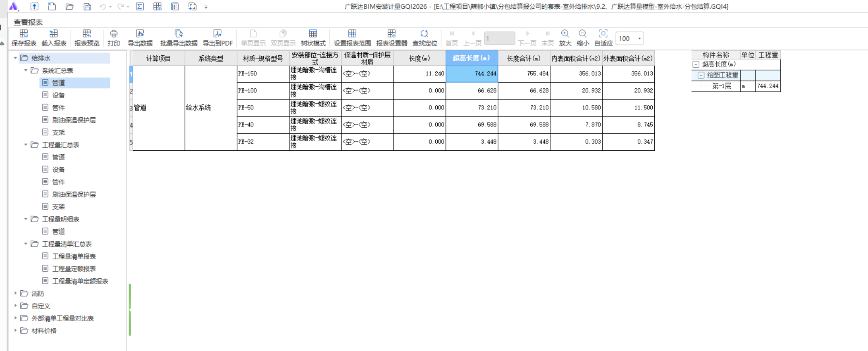The image size is (868, 351).
Task: Click the 给水系统 cell
Action: [x=211, y=108]
